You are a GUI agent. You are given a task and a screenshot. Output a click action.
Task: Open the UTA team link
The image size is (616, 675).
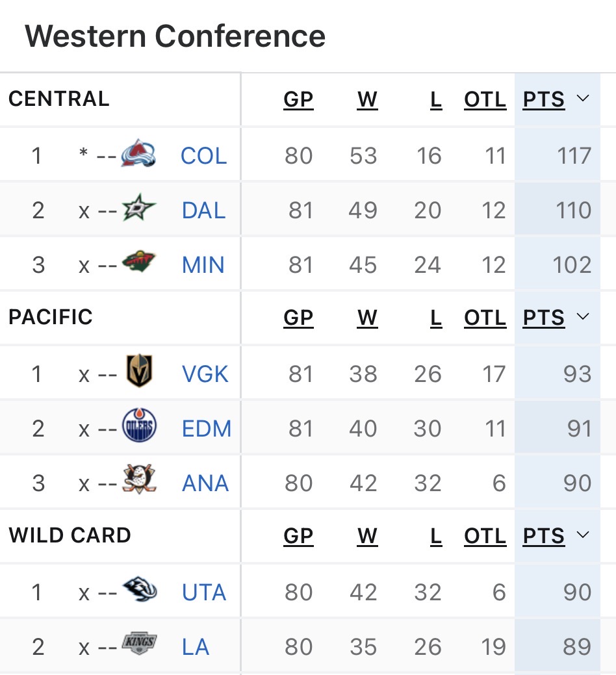(204, 592)
